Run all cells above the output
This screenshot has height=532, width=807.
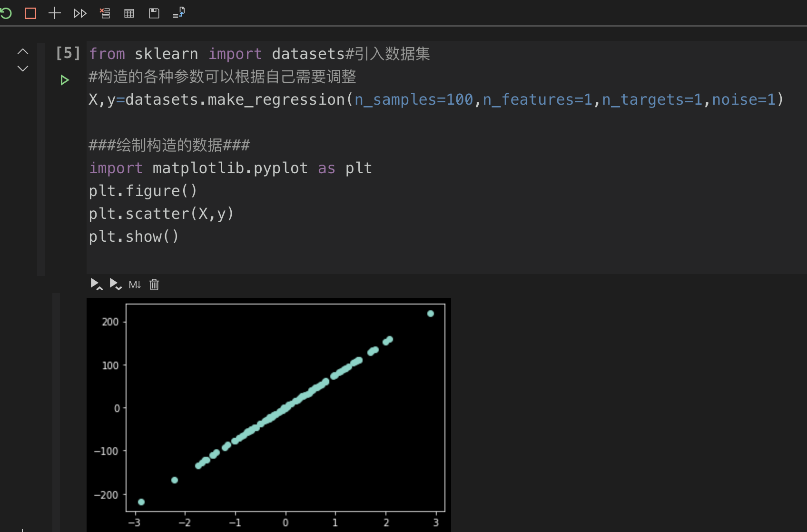(96, 284)
